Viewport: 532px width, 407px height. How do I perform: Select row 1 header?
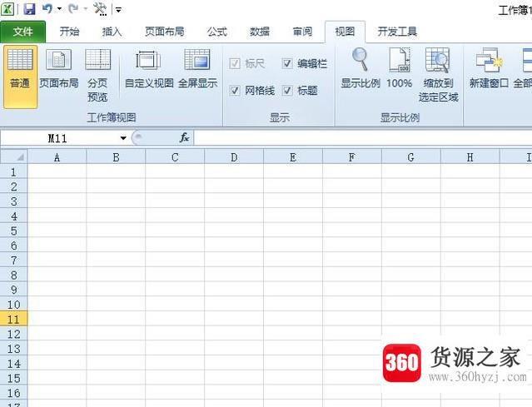point(13,172)
